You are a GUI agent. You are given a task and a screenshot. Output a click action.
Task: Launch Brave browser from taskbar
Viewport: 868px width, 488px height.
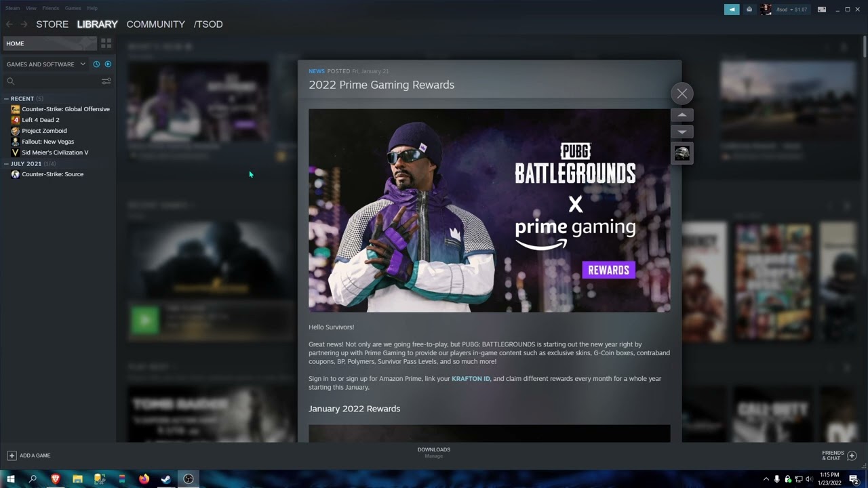(56, 479)
